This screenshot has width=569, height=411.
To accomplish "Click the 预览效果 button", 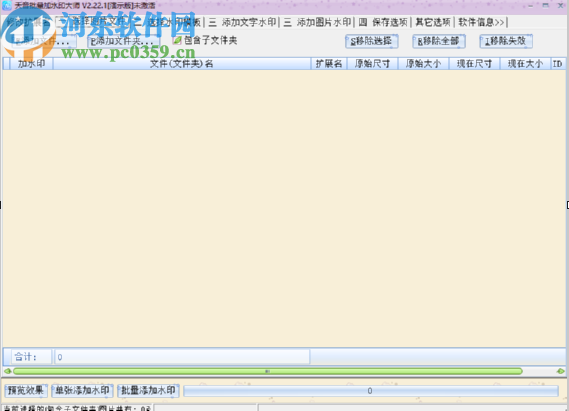I will coord(26,391).
